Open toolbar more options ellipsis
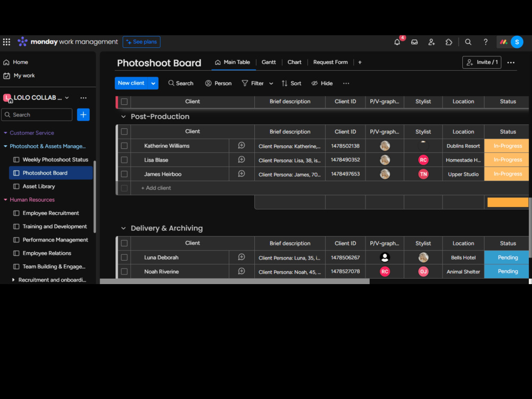The image size is (532, 399). pyautogui.click(x=346, y=84)
